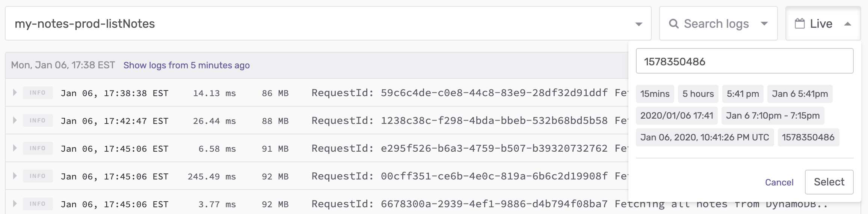Click the timestamp input field
Screen dimensions: 868x214
pyautogui.click(x=744, y=61)
